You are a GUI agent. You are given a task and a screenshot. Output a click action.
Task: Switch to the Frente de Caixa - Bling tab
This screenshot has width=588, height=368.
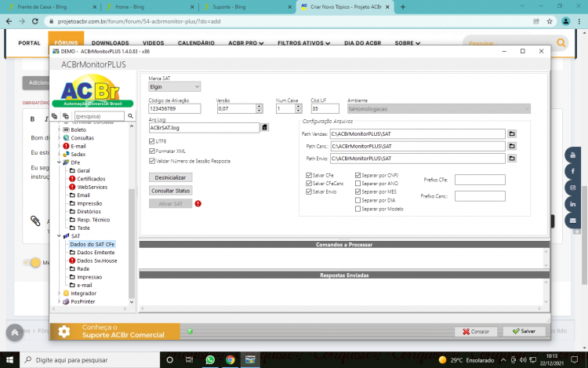[x=53, y=7]
